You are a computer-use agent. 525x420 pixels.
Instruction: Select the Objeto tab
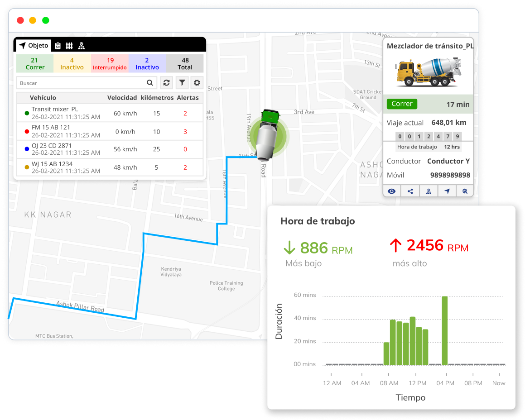click(33, 45)
